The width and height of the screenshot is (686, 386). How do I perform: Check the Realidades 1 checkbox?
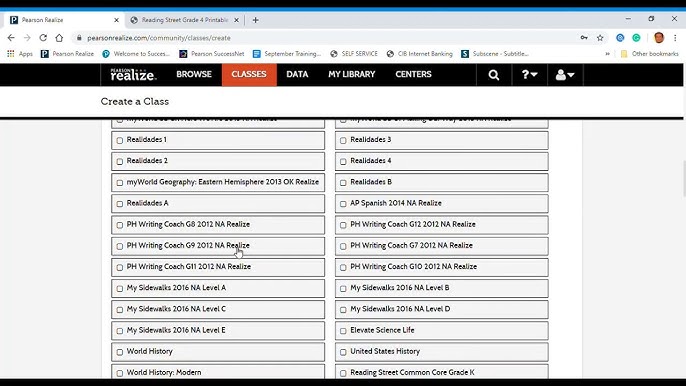[x=120, y=140]
